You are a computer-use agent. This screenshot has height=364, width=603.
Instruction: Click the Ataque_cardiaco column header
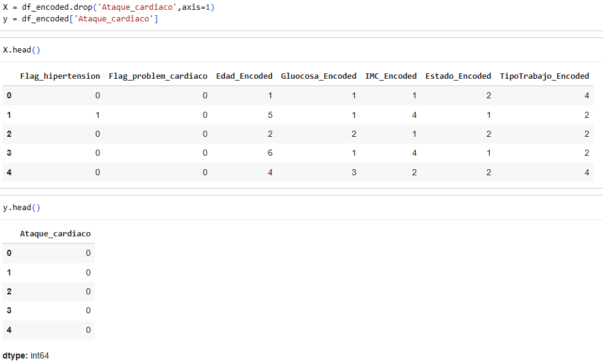[55, 233]
